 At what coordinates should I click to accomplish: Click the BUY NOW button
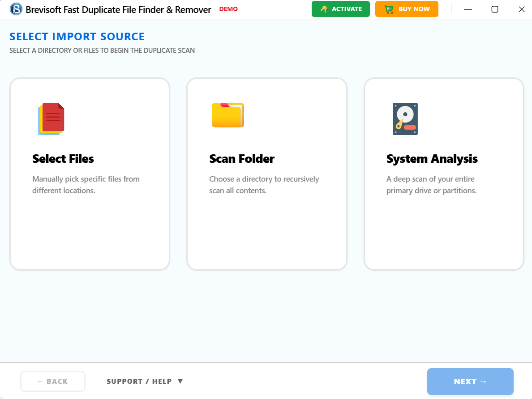[407, 9]
